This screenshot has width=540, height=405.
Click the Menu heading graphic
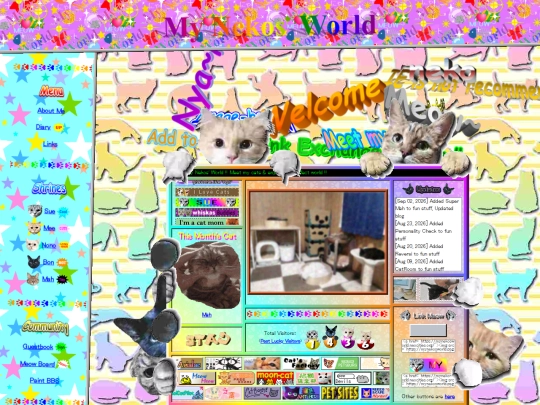coord(52,91)
